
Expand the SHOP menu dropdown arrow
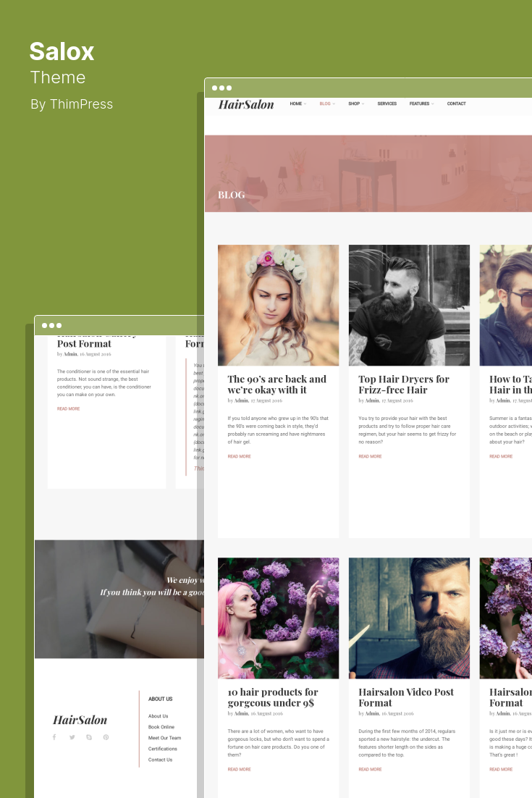click(x=363, y=104)
